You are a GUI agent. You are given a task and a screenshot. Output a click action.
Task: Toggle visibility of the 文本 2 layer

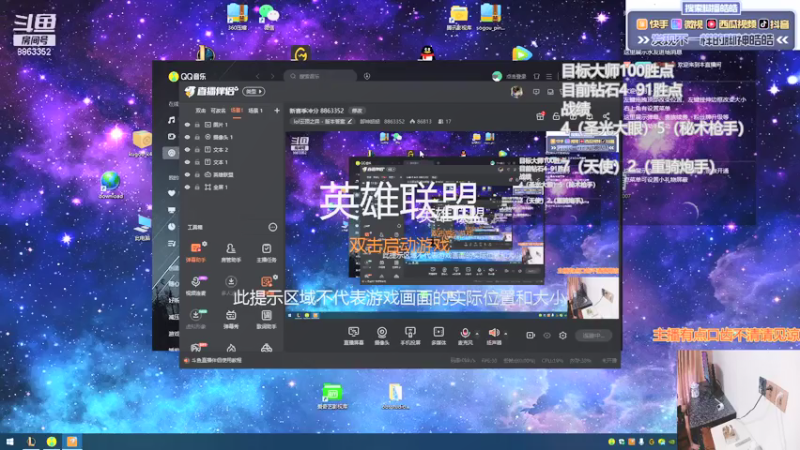(x=187, y=150)
